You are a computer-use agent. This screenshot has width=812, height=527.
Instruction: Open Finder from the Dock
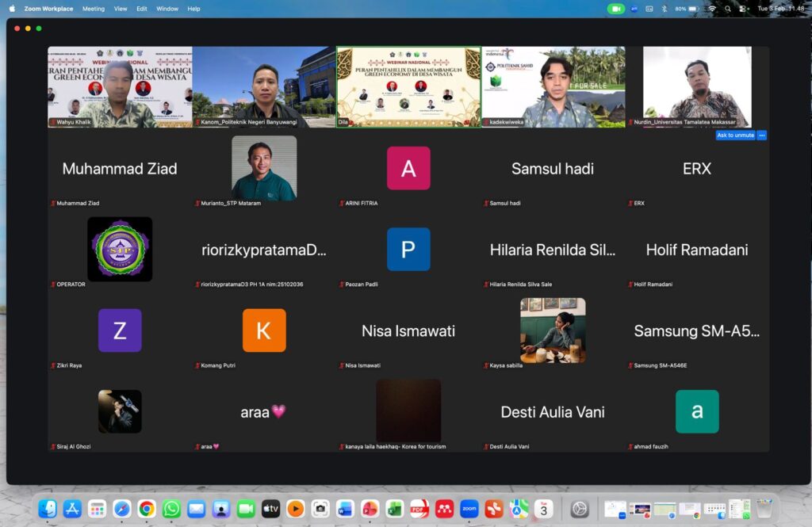pyautogui.click(x=48, y=509)
